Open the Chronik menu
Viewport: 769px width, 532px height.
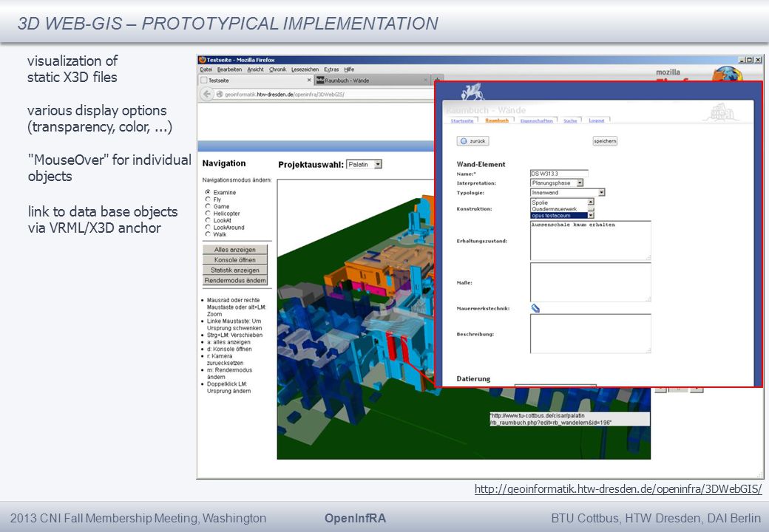[277, 69]
